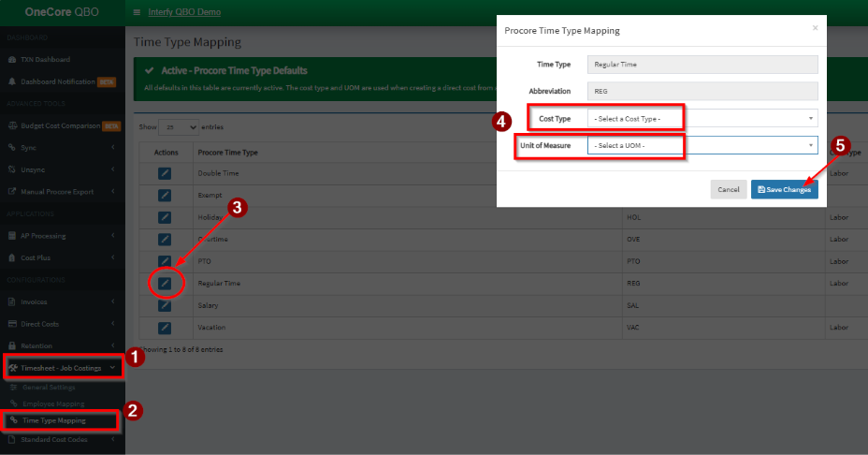Image resolution: width=868 pixels, height=455 pixels.
Task: Expand the Sync sidebar menu
Action: click(x=62, y=147)
